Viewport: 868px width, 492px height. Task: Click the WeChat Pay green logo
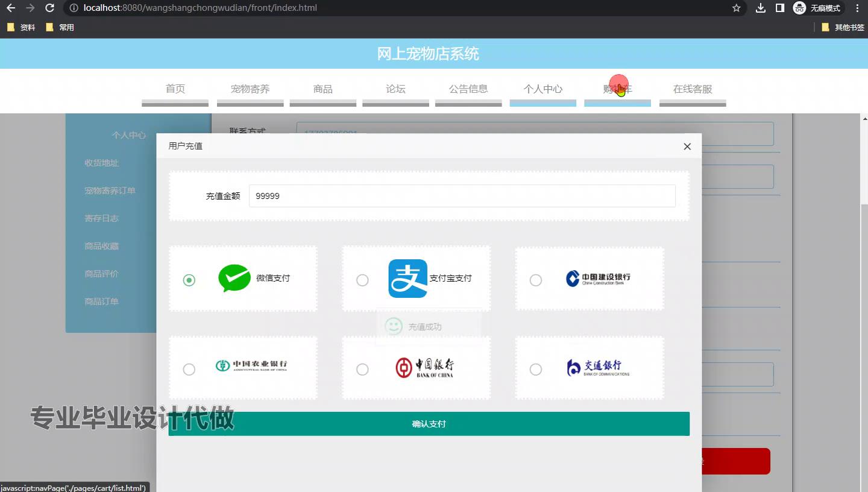coord(234,279)
